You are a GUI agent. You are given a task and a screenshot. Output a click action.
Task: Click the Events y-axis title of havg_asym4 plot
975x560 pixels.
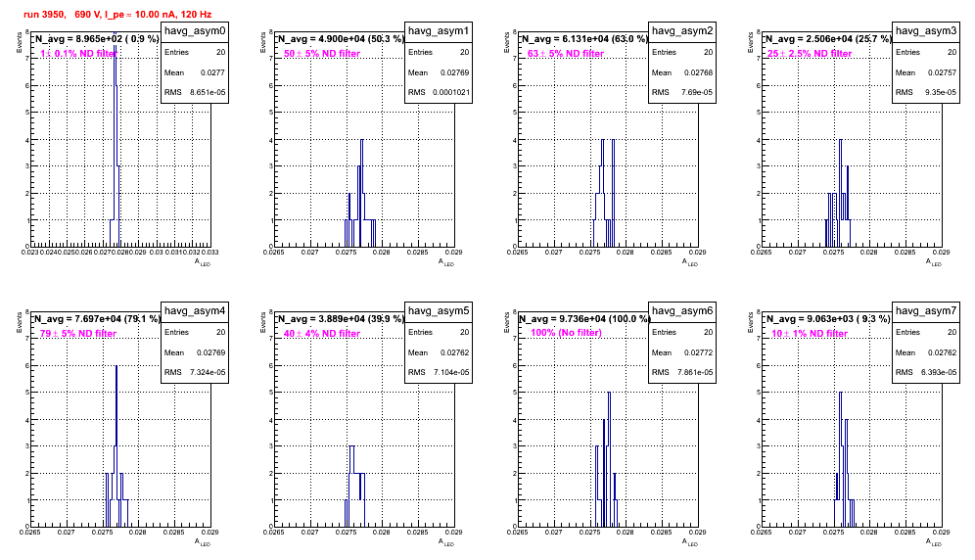coord(20,322)
